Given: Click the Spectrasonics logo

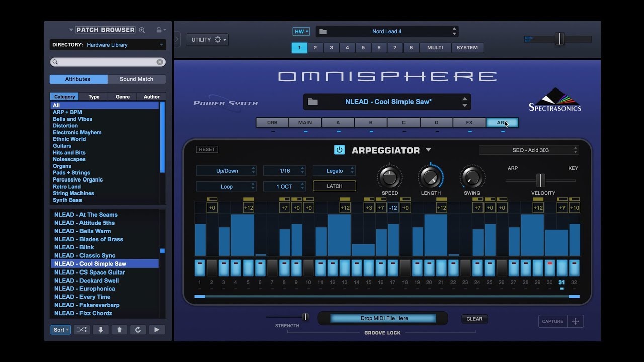Looking at the screenshot, I should pyautogui.click(x=555, y=100).
